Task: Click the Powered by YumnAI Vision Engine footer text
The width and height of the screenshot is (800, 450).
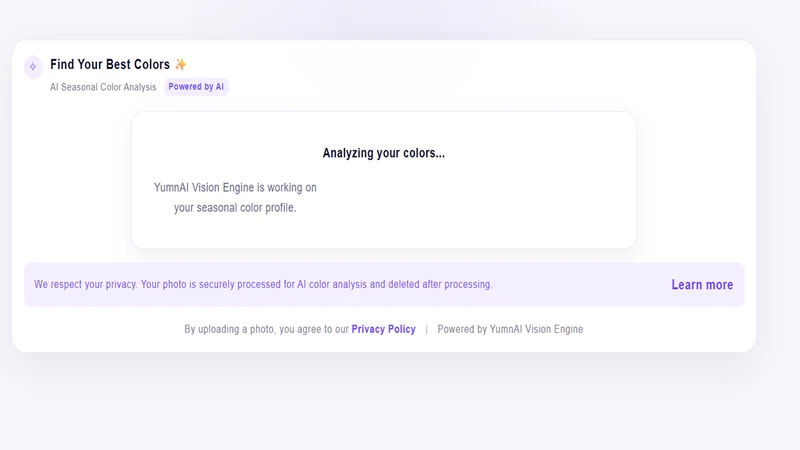Action: click(510, 329)
